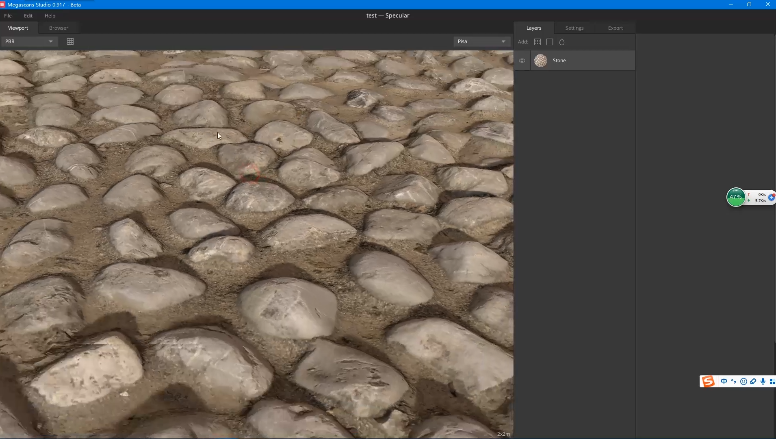The image size is (776, 439).
Task: Click the Sogou toolbar grid menu icon
Action: [772, 381]
